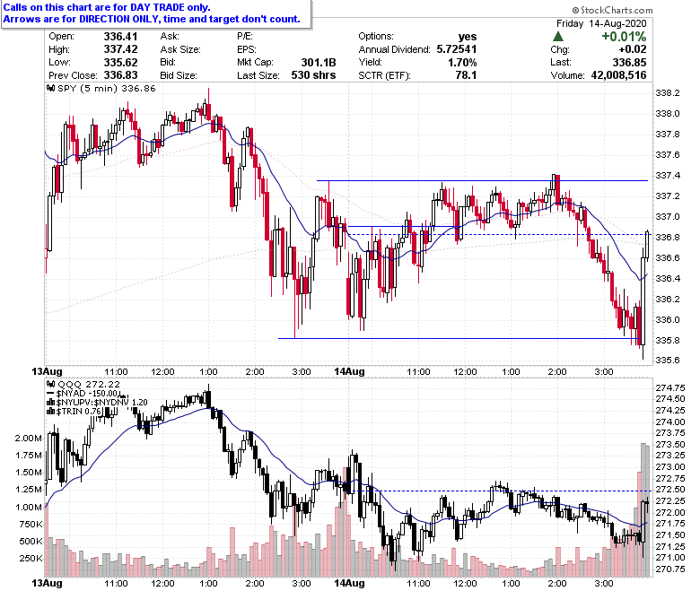Click the 270.75 QQQ axis label
Screen dimensions: 700x591
pos(670,569)
